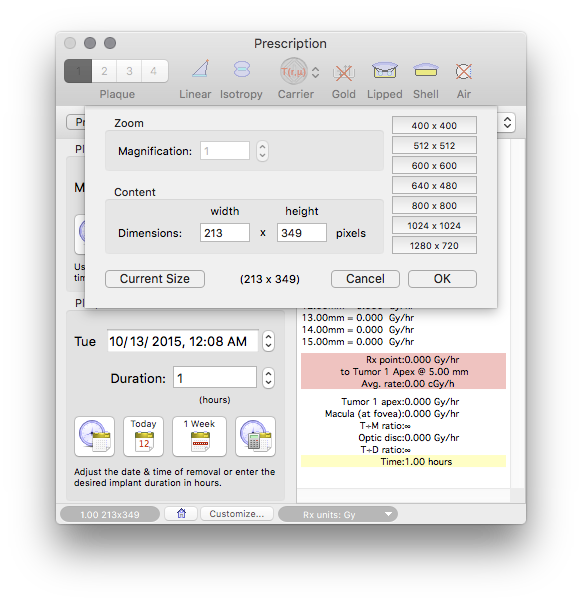Open the Carrier popup arrows
Image resolution: width=582 pixels, height=604 pixels.
[x=315, y=72]
